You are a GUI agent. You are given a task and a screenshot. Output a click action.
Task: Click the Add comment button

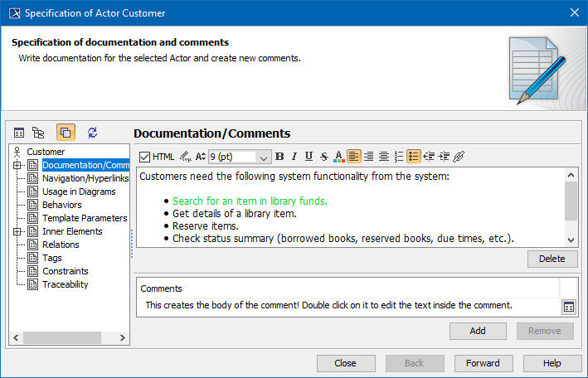pyautogui.click(x=478, y=331)
